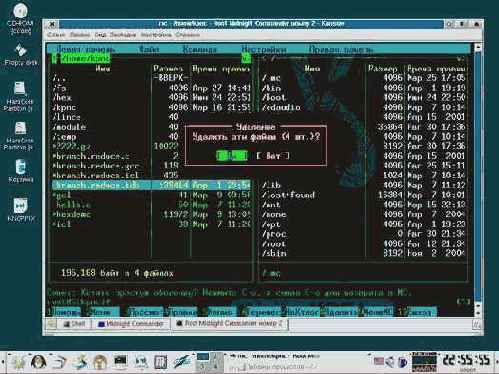Viewport: 499px width, 374px height.
Task: Open Konsole's Вид menu
Action: point(100,35)
